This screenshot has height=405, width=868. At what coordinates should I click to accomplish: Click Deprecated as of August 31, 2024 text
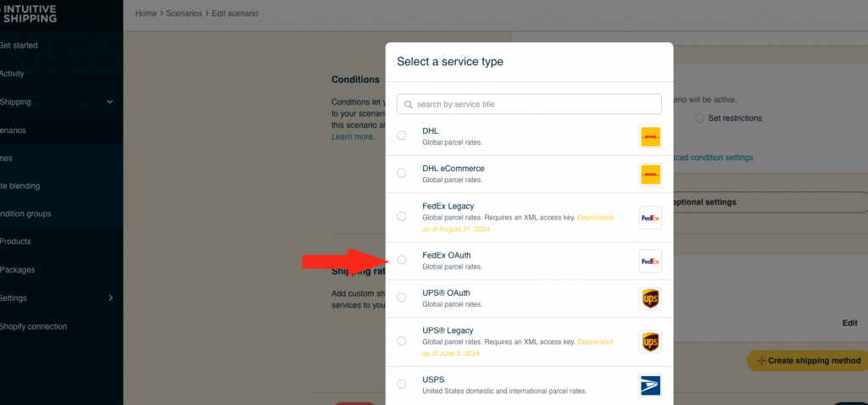518,223
